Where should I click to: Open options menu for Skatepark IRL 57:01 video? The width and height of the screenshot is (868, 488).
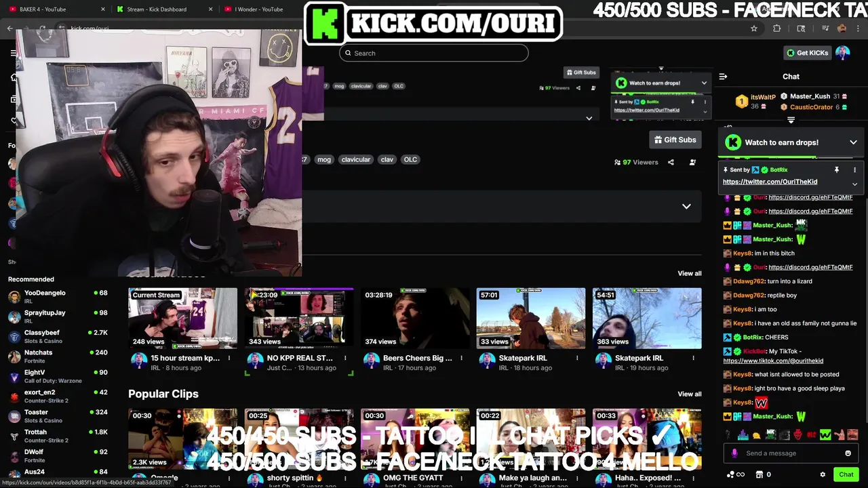tap(577, 358)
